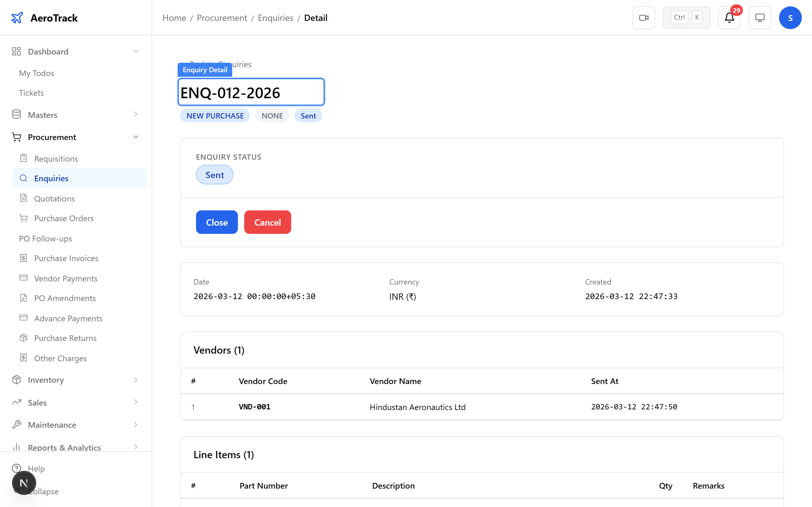Click the ENQ-012-2026 heading

click(x=230, y=93)
